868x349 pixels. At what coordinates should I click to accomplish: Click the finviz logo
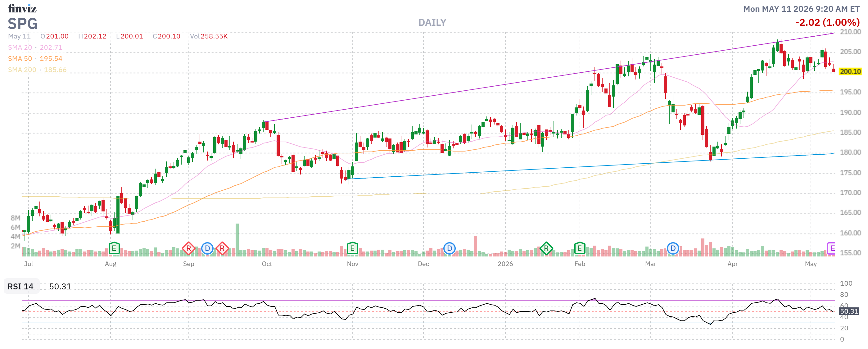[x=22, y=8]
